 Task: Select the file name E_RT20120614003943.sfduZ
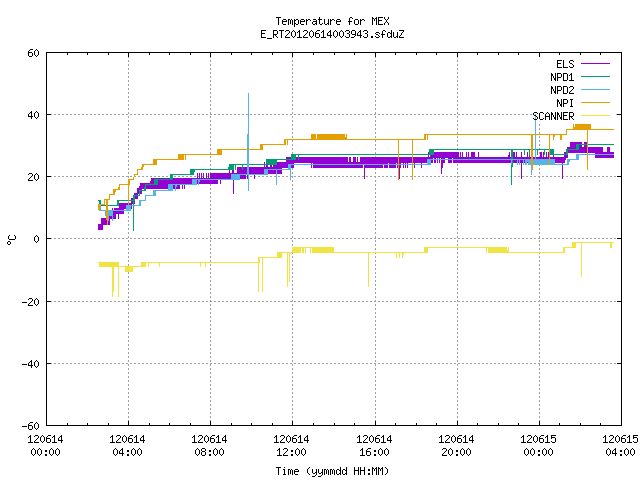(x=332, y=34)
